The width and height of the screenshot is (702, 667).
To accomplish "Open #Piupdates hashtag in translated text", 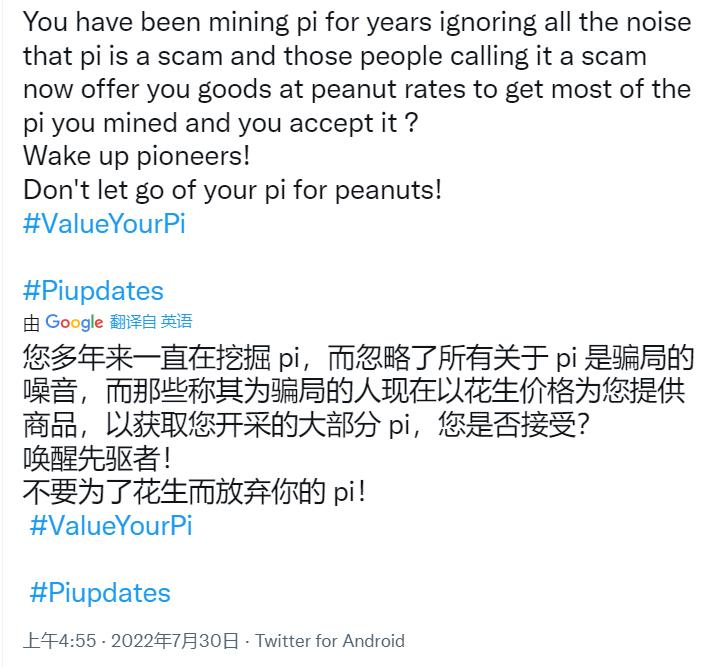I will (x=100, y=593).
